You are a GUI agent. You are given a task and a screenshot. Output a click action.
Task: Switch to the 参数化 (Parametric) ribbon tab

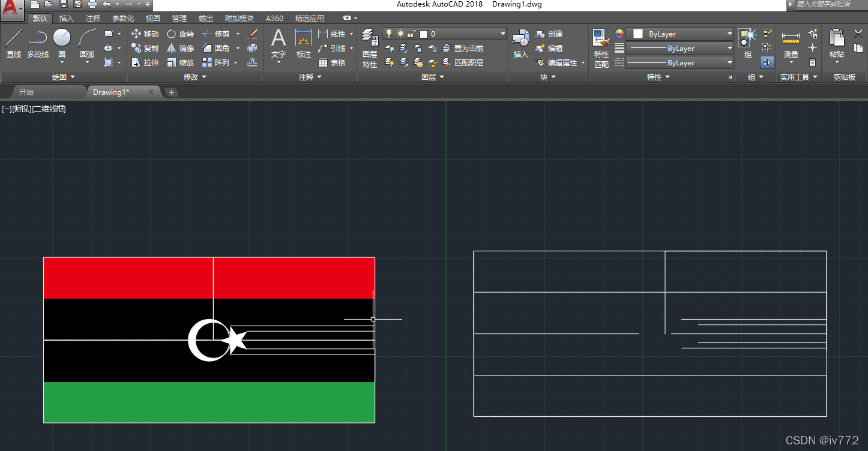(x=123, y=19)
